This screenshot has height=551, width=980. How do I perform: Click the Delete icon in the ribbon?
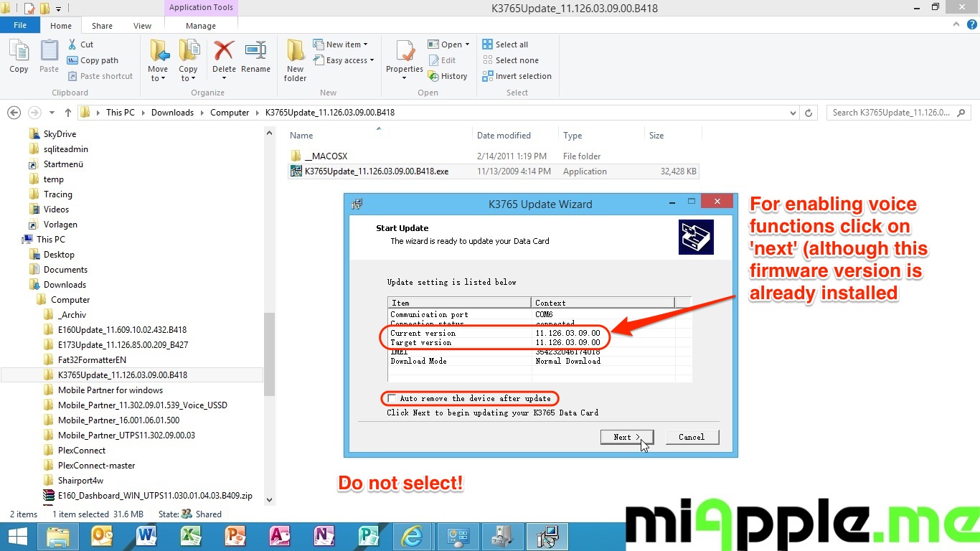[x=224, y=53]
